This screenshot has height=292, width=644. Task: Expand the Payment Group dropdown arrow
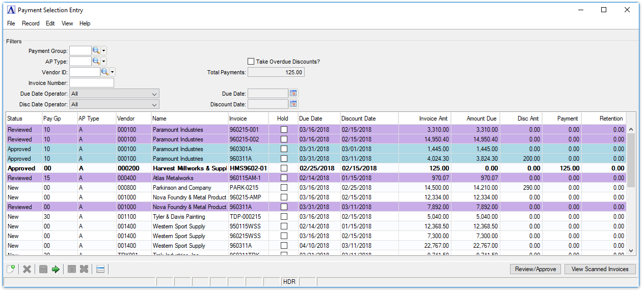[103, 51]
